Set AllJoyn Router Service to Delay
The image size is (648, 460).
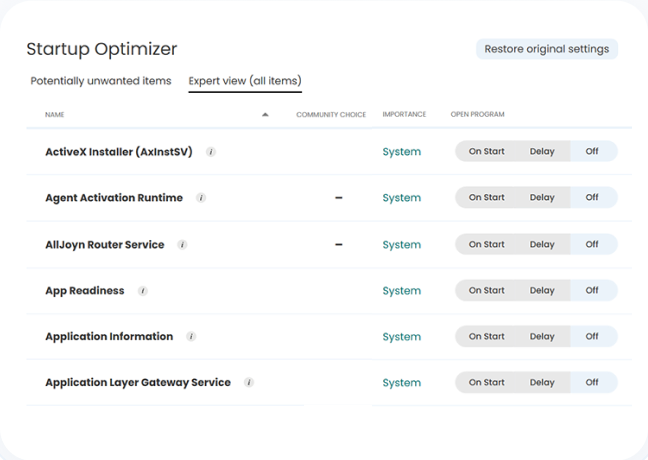click(x=542, y=244)
